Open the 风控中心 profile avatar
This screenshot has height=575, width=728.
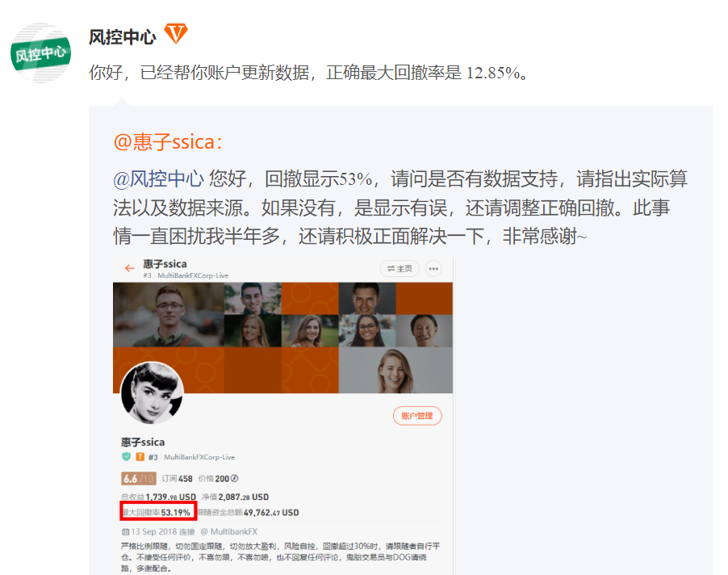pos(41,53)
